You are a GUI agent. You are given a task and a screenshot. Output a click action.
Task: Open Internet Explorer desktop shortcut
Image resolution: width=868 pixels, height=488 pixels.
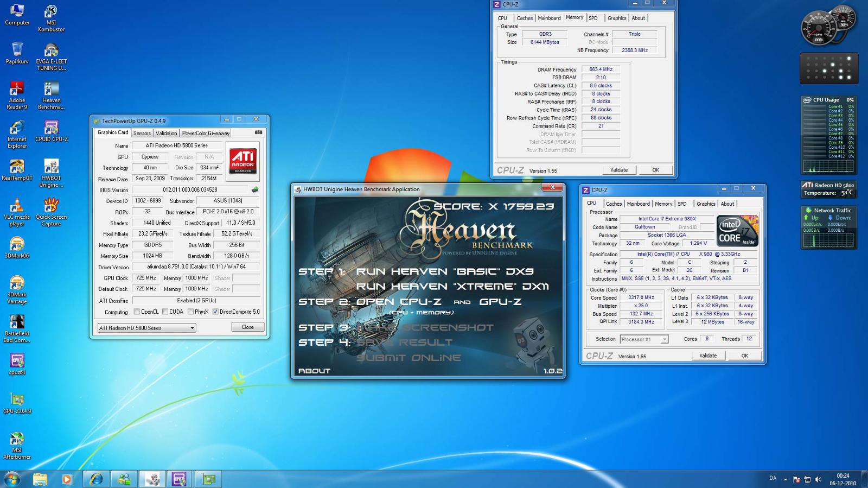point(17,135)
